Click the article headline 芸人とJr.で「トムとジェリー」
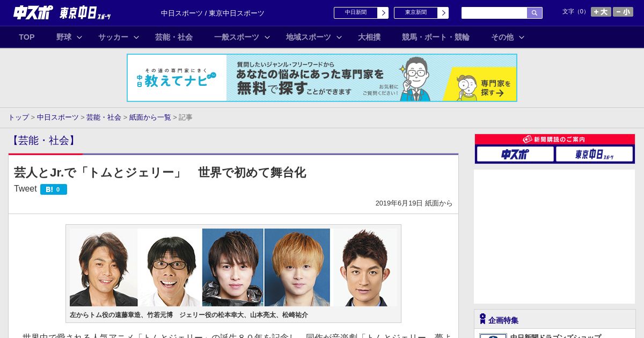The image size is (644, 338). click(160, 172)
